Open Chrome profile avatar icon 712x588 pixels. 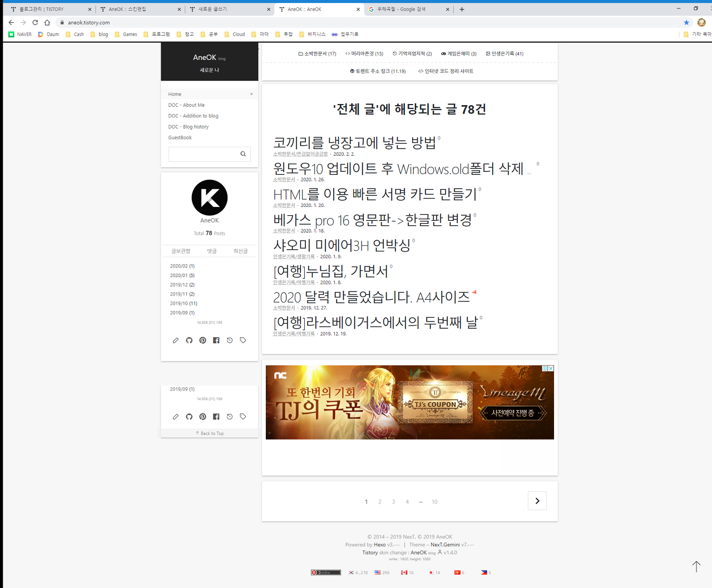[x=701, y=22]
